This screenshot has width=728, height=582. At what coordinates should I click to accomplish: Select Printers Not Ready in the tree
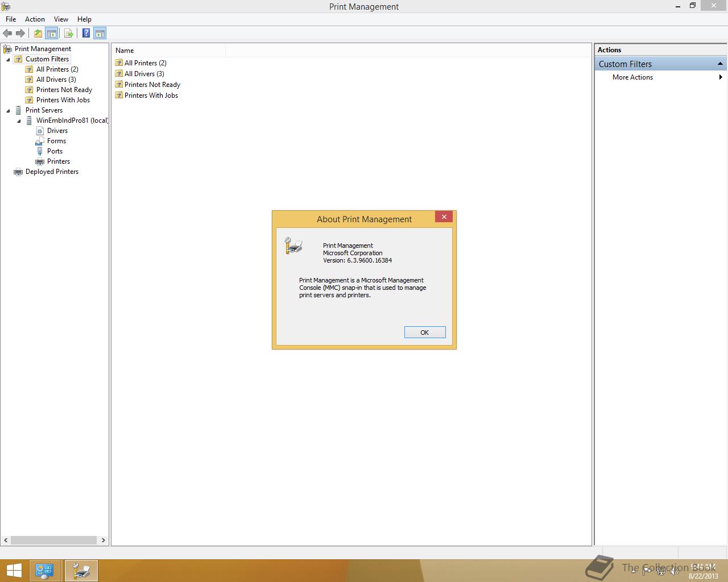tap(64, 90)
